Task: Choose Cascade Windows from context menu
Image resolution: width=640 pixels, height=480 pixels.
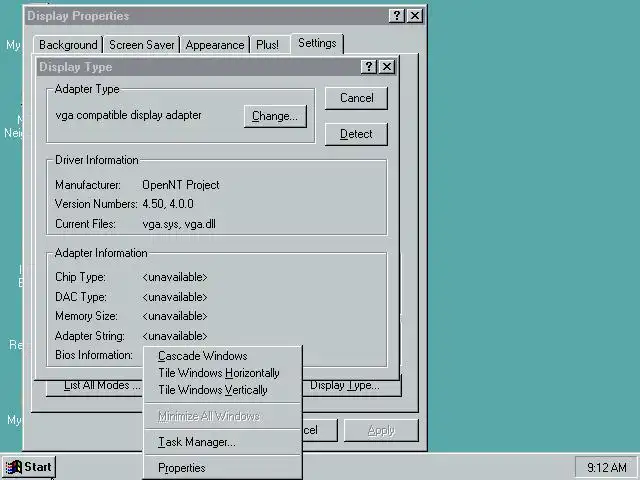Action: 223,356
